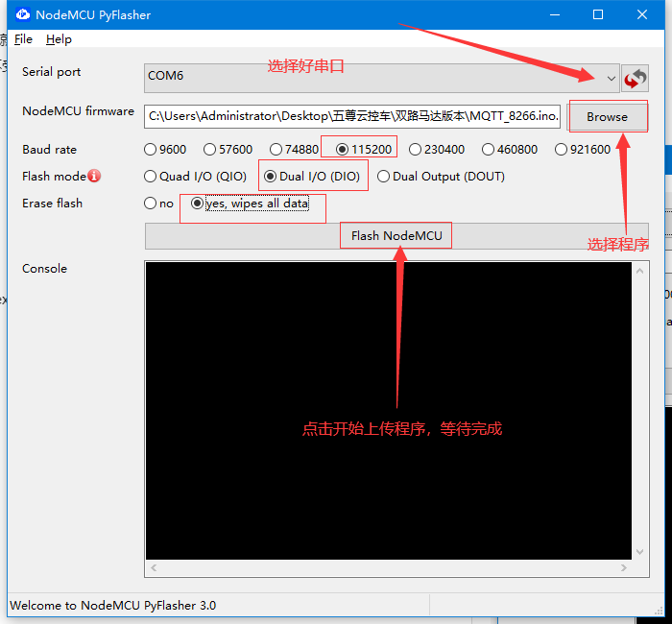Click the 'Welcome to NodeMCU PyFlasher 3.0' status text
Screen dimensions: 672x624
(x=112, y=605)
